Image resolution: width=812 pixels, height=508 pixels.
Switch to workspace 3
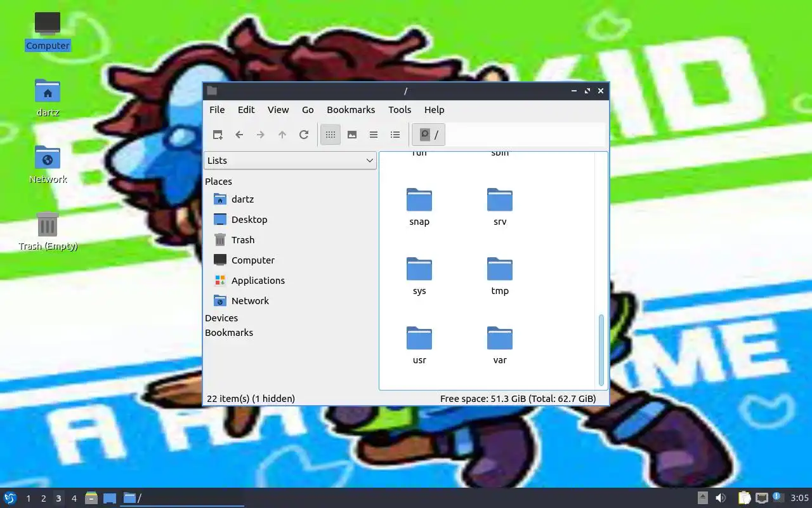pos(59,498)
